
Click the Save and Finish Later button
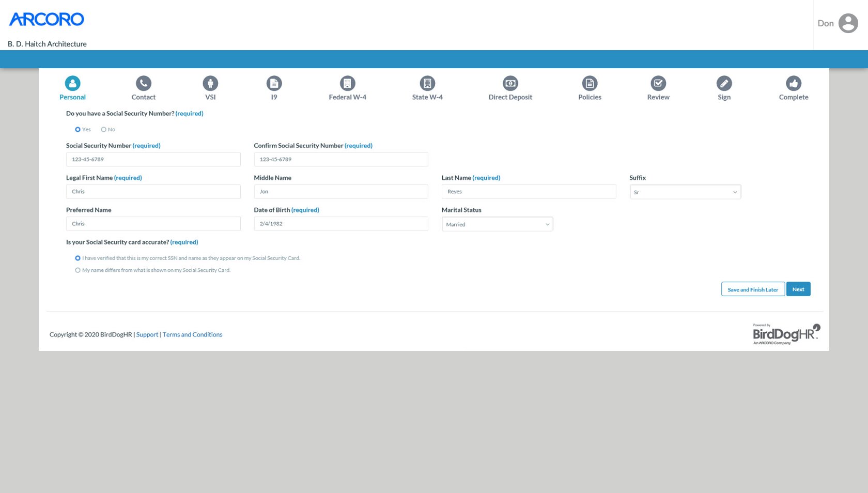752,289
